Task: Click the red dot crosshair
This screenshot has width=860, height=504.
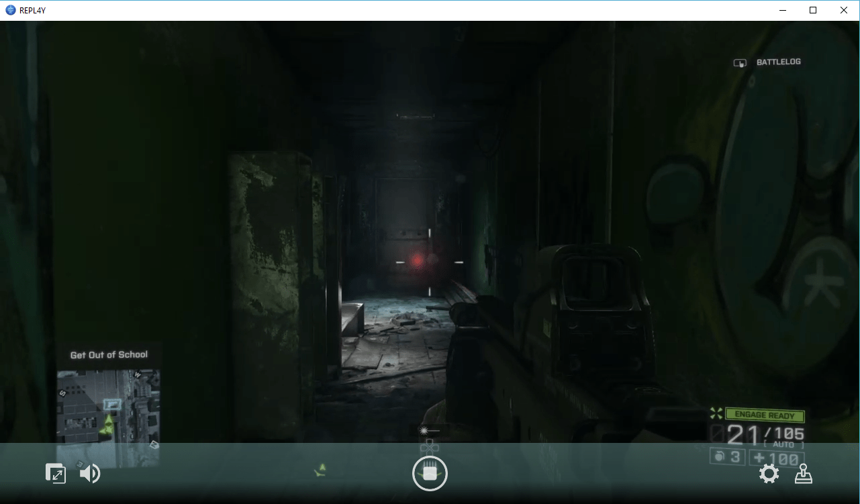Action: pos(417,260)
